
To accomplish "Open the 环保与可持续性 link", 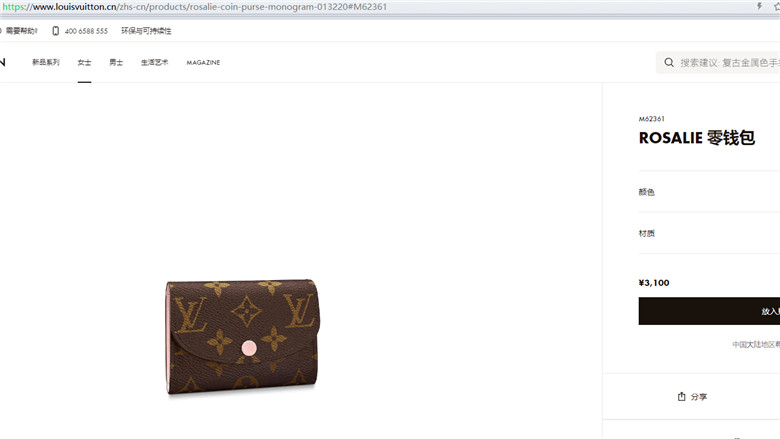I will [146, 31].
